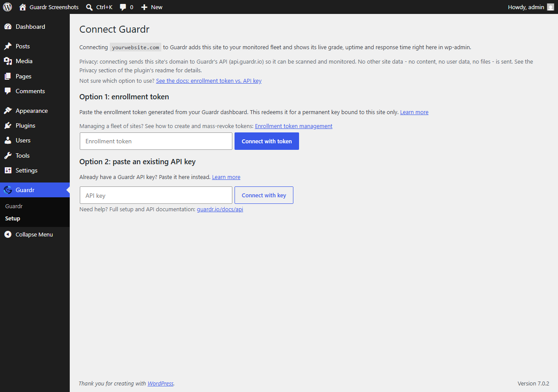The image size is (558, 392).
Task: Open the Dashboard menu item
Action: click(31, 27)
